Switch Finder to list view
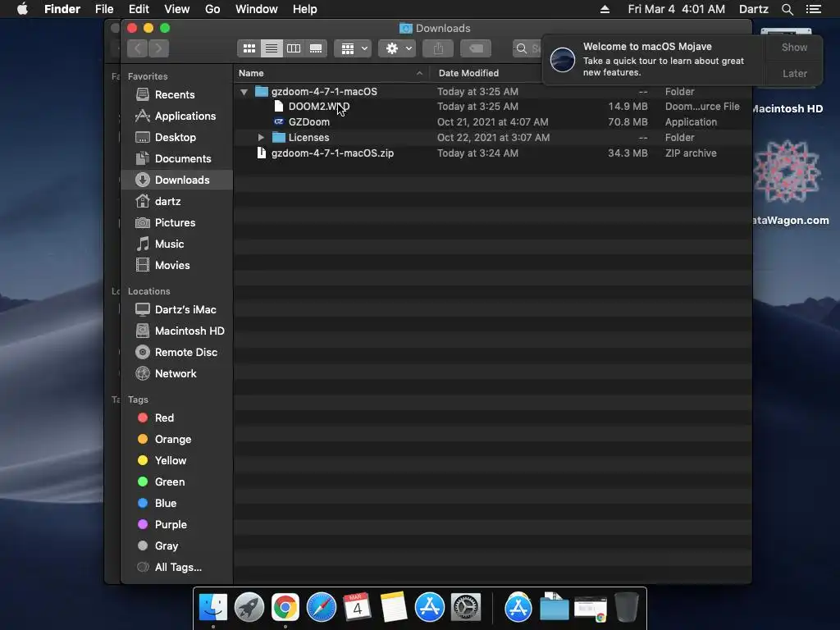Image resolution: width=840 pixels, height=630 pixels. pos(272,48)
